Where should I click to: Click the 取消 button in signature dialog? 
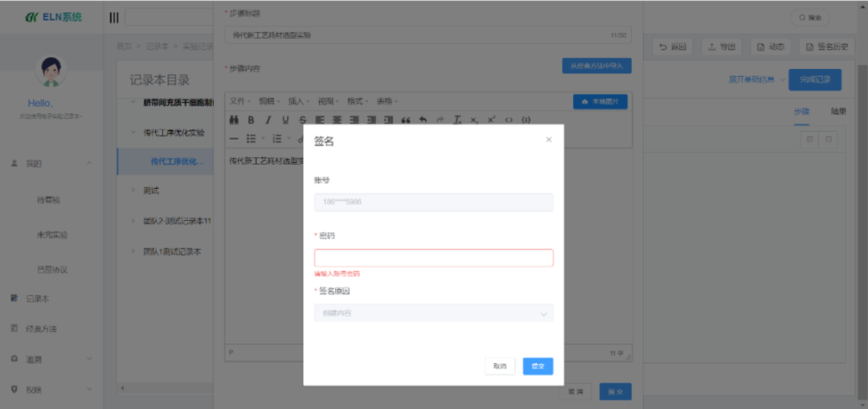(500, 366)
